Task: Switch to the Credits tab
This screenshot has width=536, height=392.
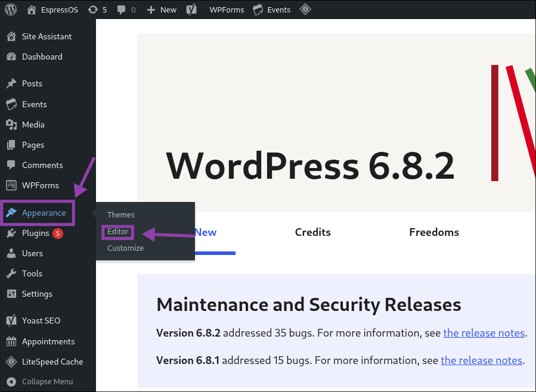Action: tap(313, 232)
